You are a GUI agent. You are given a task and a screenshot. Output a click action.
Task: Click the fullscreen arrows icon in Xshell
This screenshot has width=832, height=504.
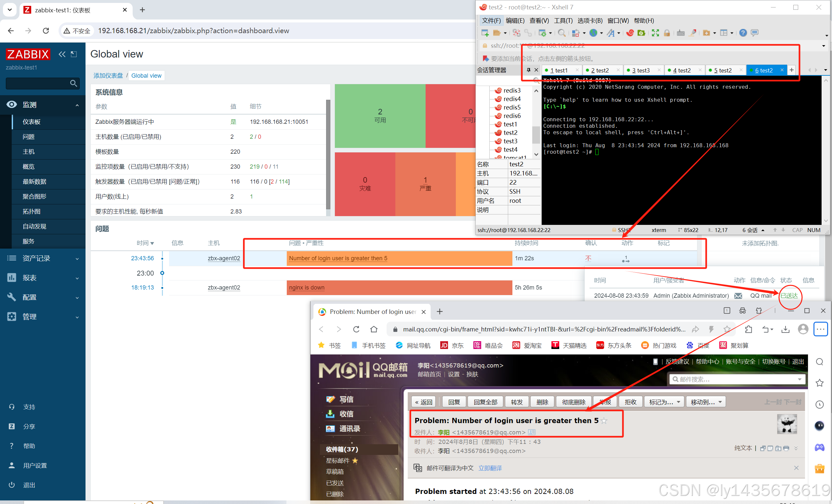pos(655,33)
